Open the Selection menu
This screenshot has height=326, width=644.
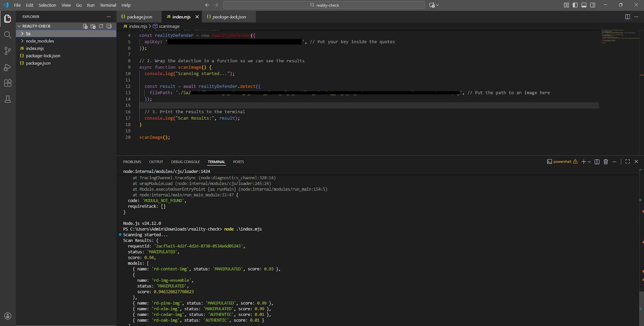point(47,5)
